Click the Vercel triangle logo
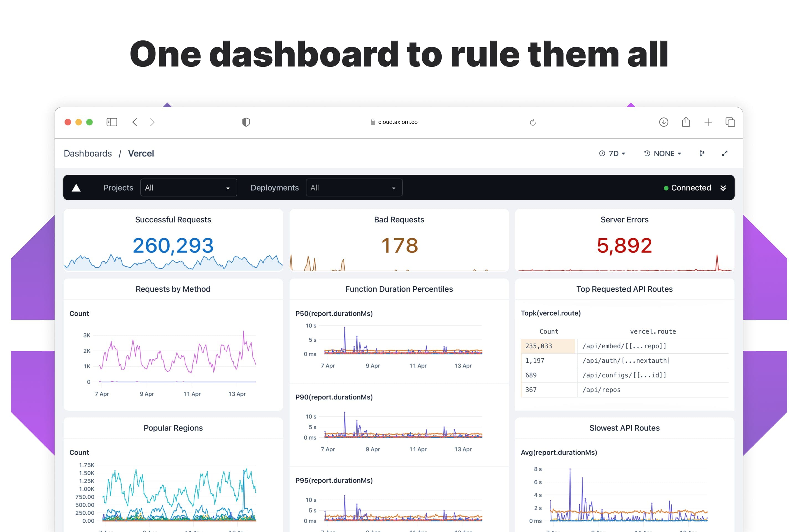Image resolution: width=798 pixels, height=532 pixels. coord(76,188)
